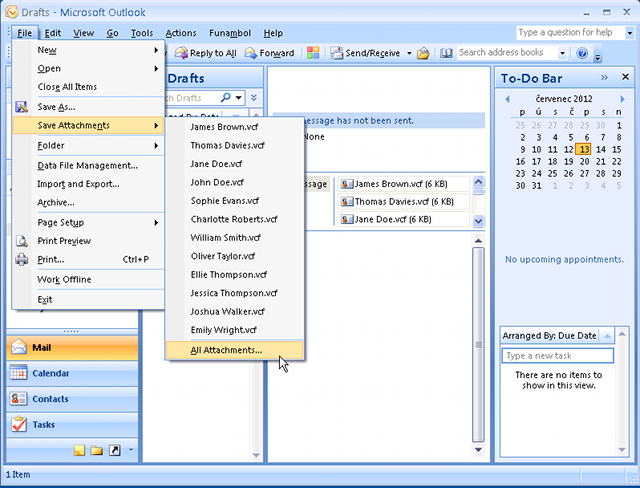
Task: Open the Notes icon in navigation pane
Action: pyautogui.click(x=79, y=450)
